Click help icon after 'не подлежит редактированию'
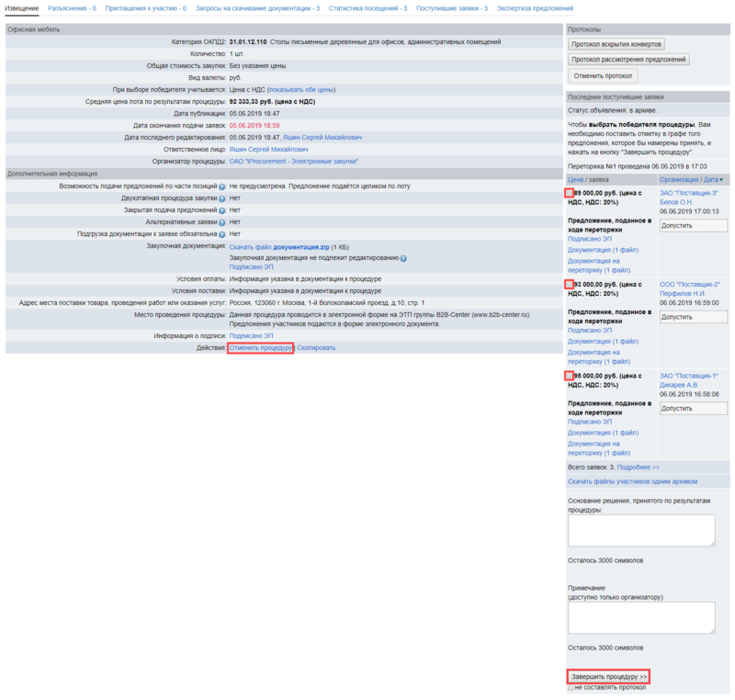The image size is (735, 700). (x=403, y=258)
